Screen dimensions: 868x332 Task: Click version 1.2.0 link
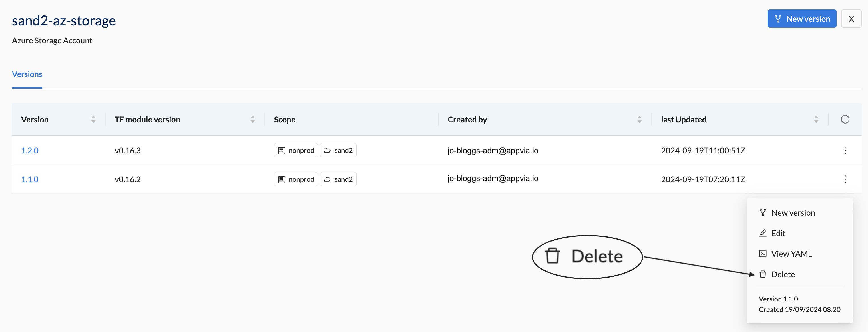pos(29,150)
